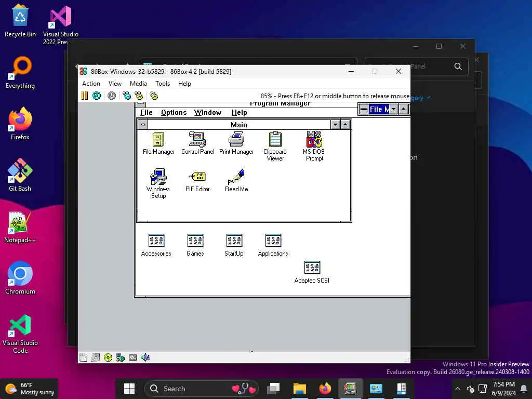Select the Chromium desktop shortcut

tap(20, 278)
